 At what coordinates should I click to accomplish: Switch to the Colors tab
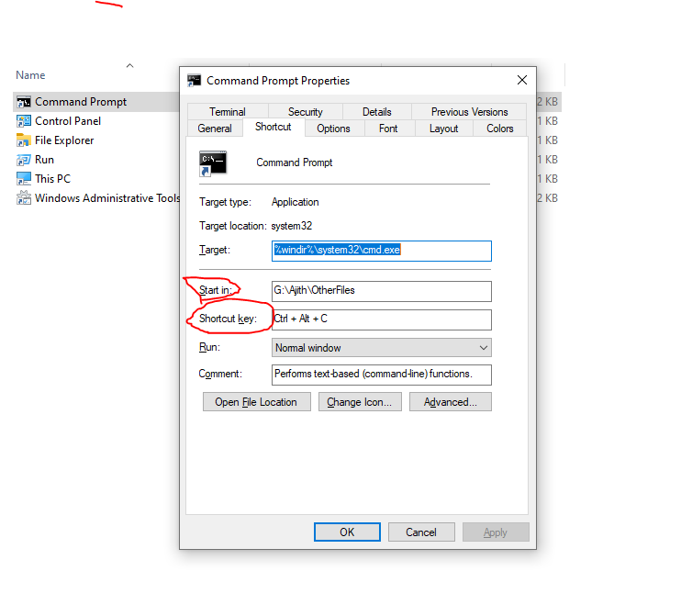500,129
